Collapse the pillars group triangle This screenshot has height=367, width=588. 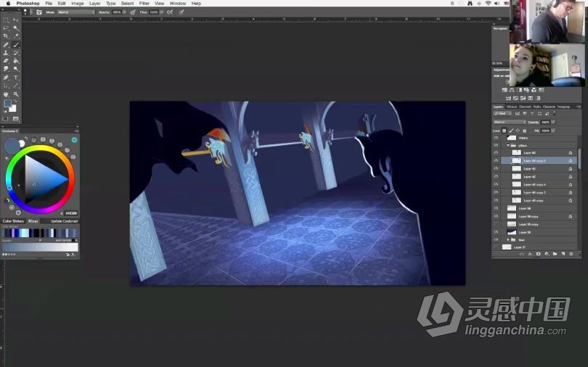click(x=508, y=145)
